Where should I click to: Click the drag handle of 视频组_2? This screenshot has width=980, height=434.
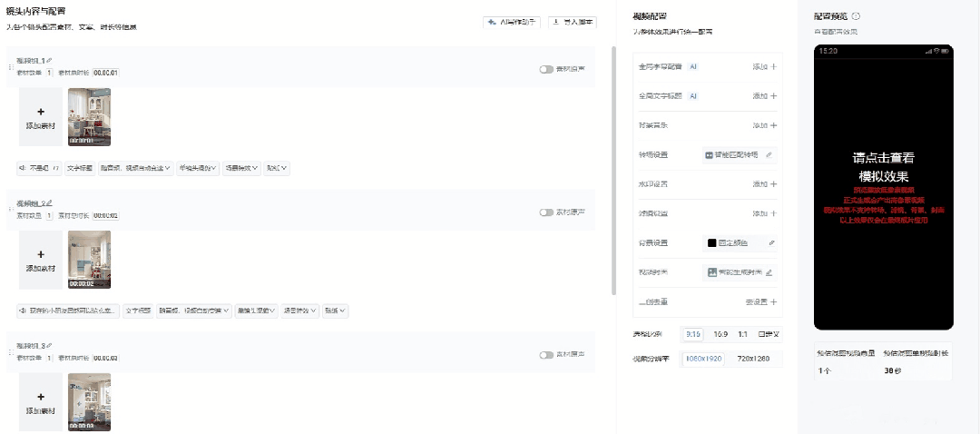[x=10, y=208]
